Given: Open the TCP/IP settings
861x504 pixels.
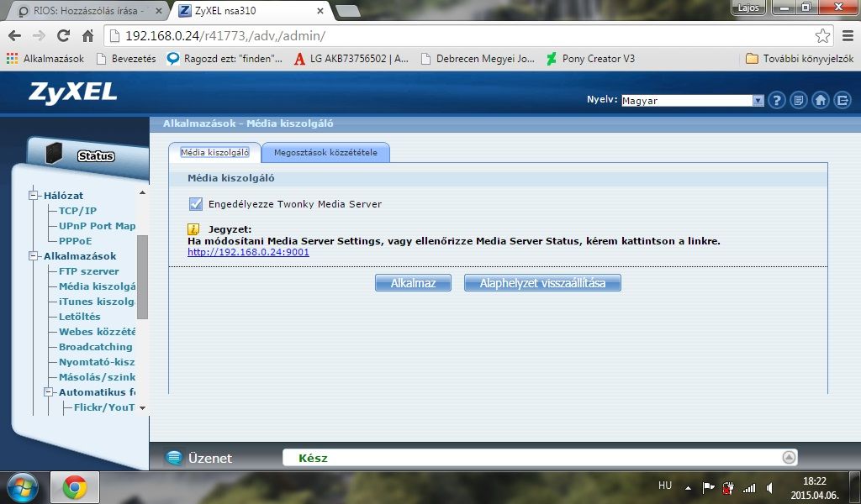Looking at the screenshot, I should click(x=77, y=211).
